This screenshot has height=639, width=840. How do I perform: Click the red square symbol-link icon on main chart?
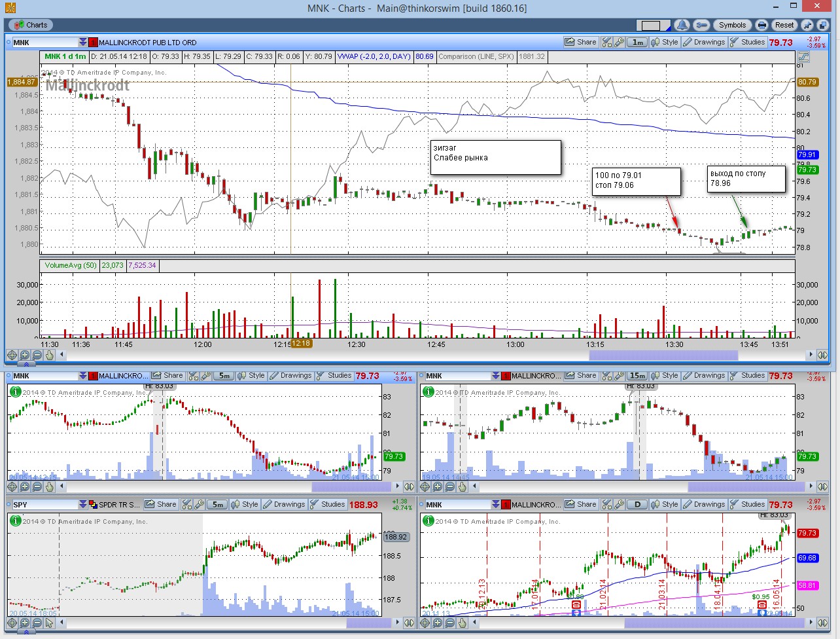pos(93,42)
